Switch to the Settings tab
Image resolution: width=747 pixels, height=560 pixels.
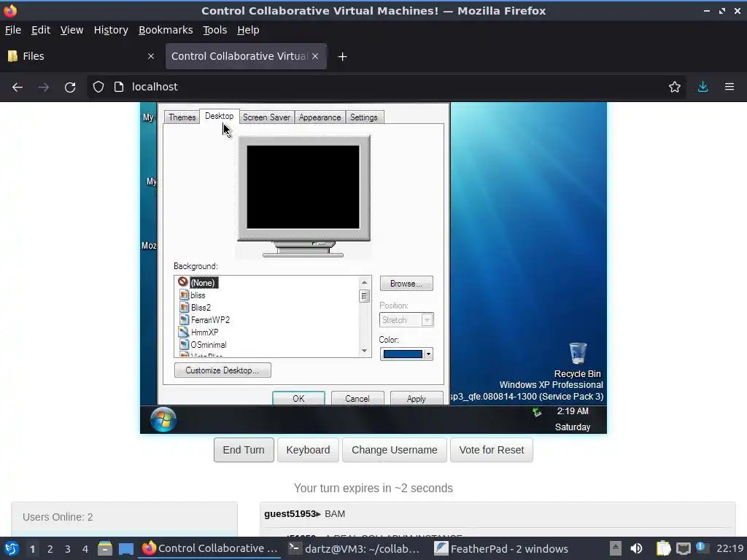click(363, 117)
